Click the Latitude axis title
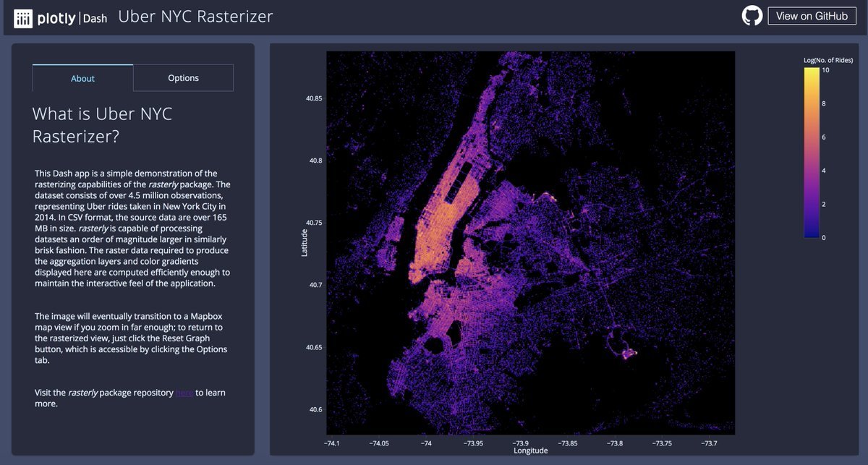The image size is (868, 465). pos(304,242)
